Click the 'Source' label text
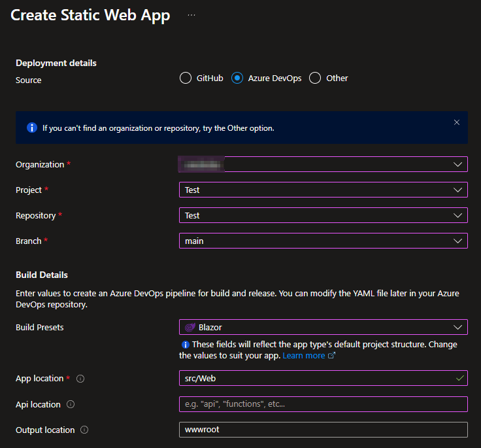 pyautogui.click(x=29, y=80)
